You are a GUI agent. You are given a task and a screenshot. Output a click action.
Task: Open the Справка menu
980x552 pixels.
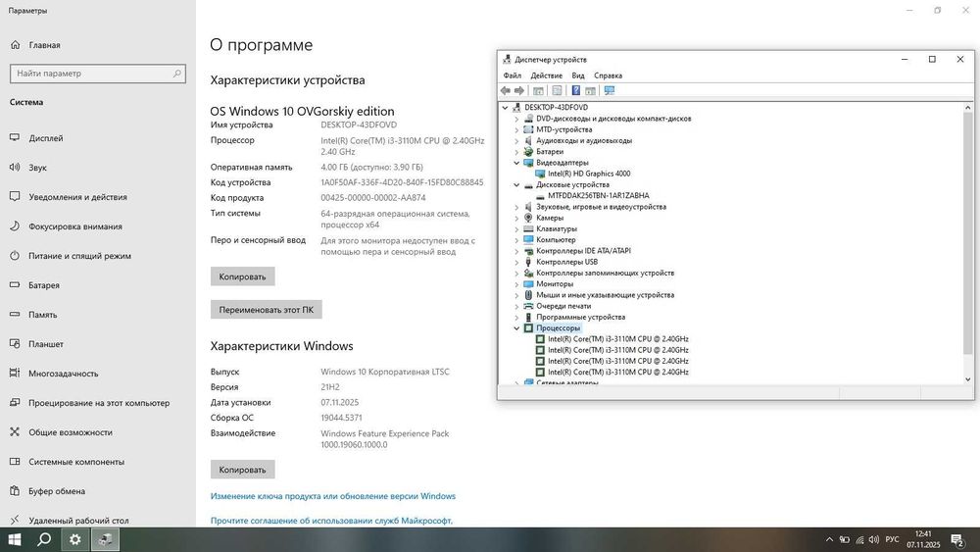pyautogui.click(x=609, y=75)
